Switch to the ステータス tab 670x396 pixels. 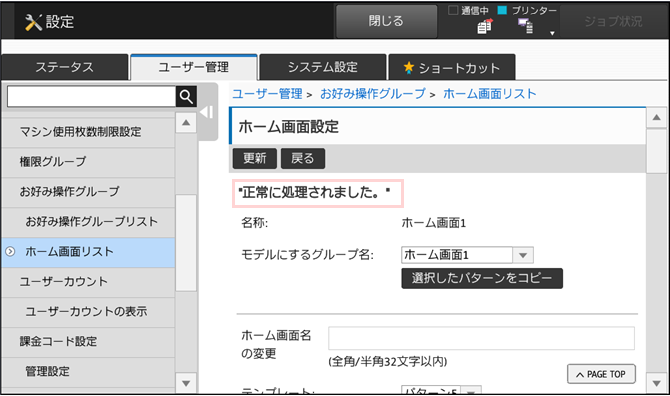pyautogui.click(x=65, y=67)
